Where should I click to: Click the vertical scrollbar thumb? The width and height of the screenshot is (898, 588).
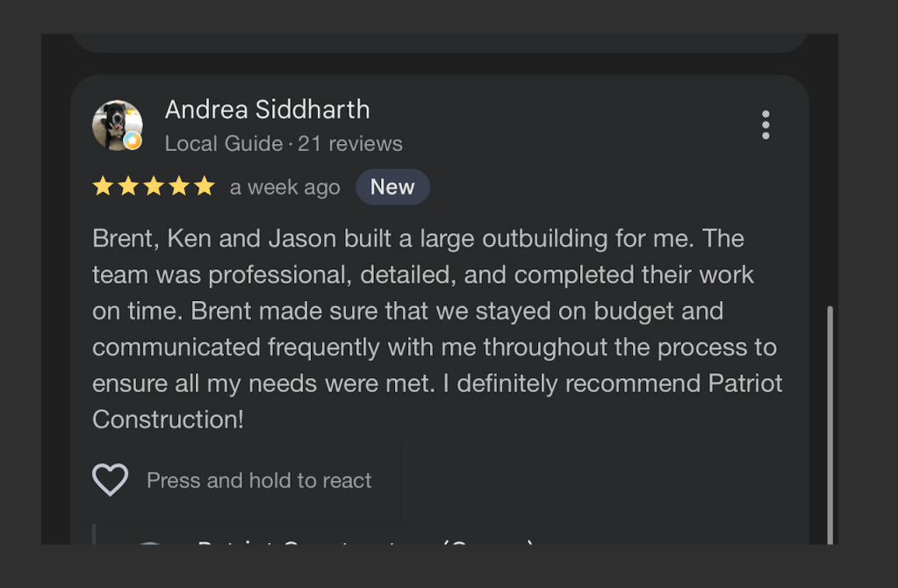[x=830, y=421]
